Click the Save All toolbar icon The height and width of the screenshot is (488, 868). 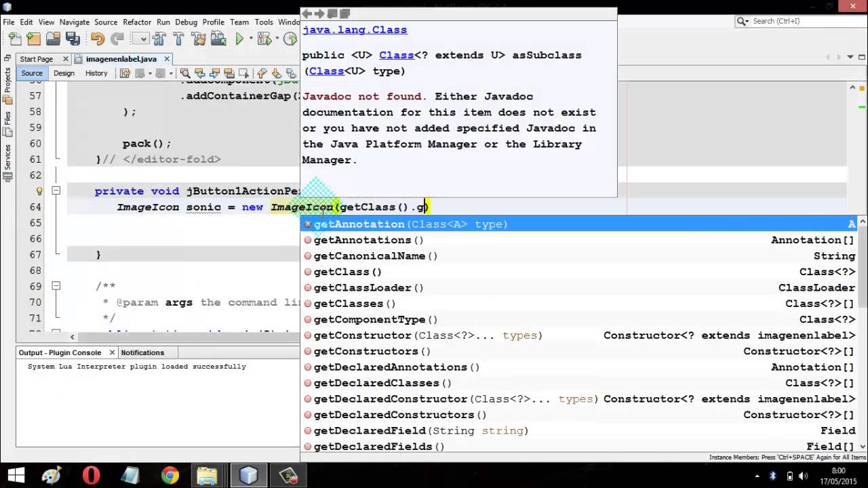point(73,39)
